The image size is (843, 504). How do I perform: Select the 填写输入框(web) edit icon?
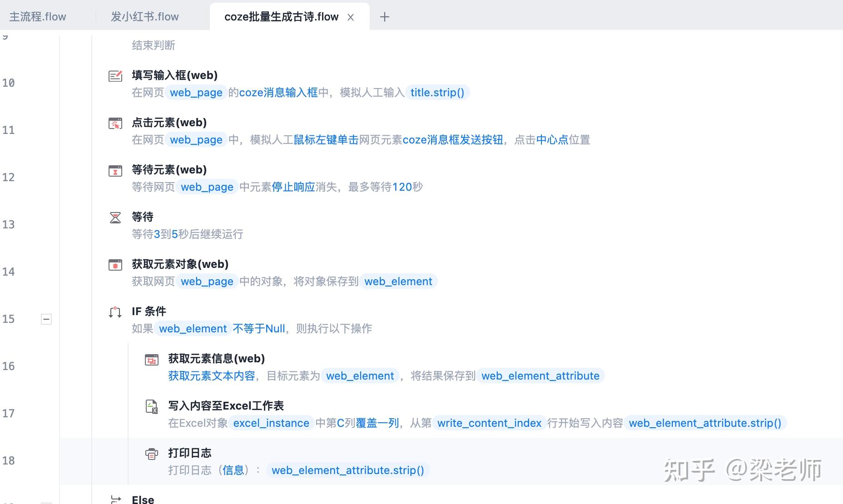(115, 76)
